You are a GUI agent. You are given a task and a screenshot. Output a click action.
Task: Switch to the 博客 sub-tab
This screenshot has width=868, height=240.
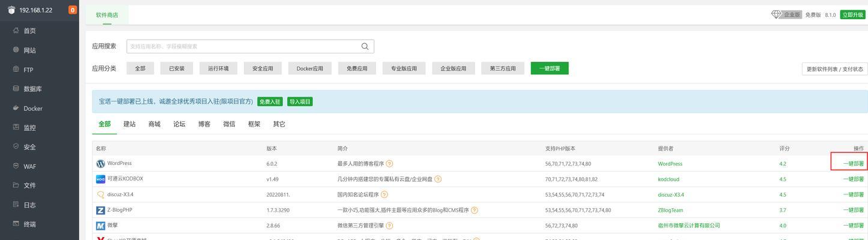[x=204, y=124]
